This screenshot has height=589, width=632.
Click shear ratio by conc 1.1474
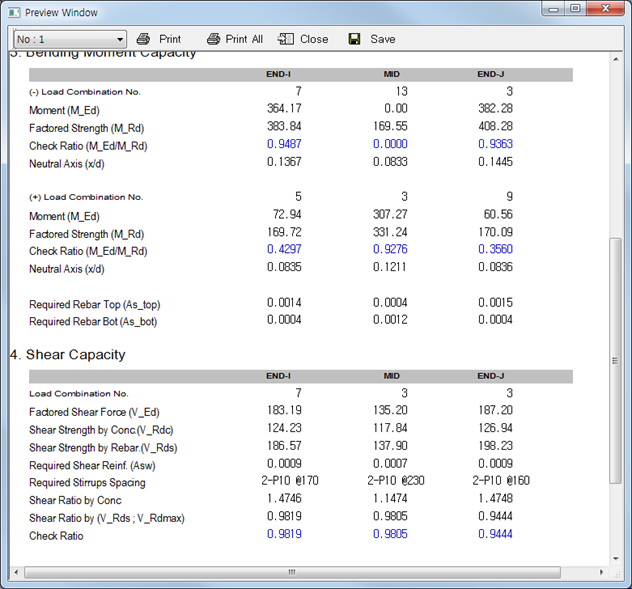390,498
